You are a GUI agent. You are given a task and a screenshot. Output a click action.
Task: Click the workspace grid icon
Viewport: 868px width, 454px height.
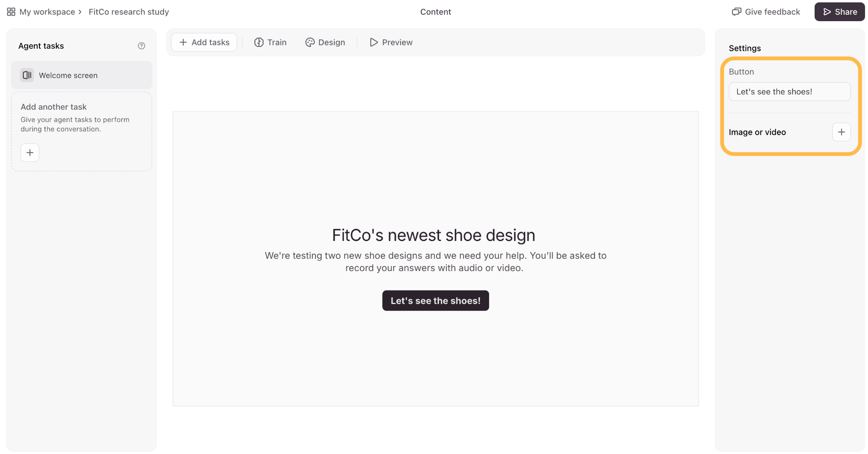pyautogui.click(x=11, y=12)
